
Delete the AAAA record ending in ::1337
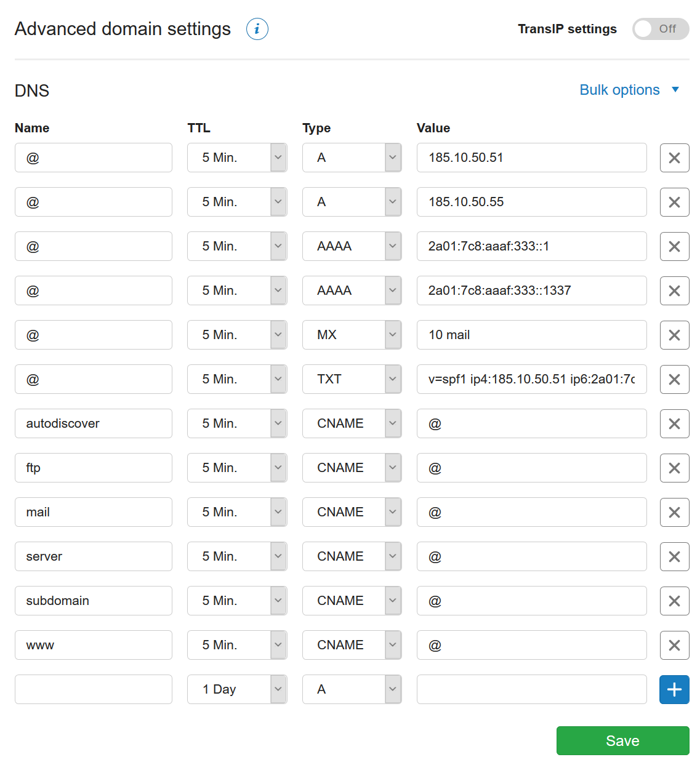674,290
